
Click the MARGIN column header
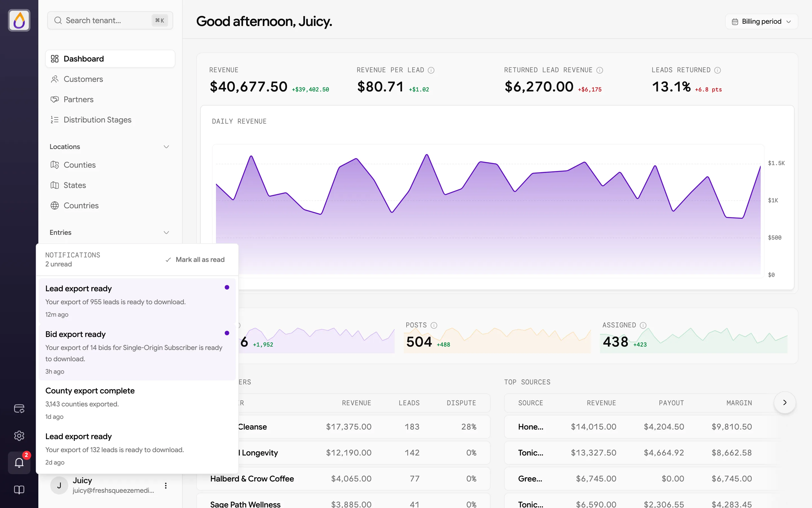point(739,403)
